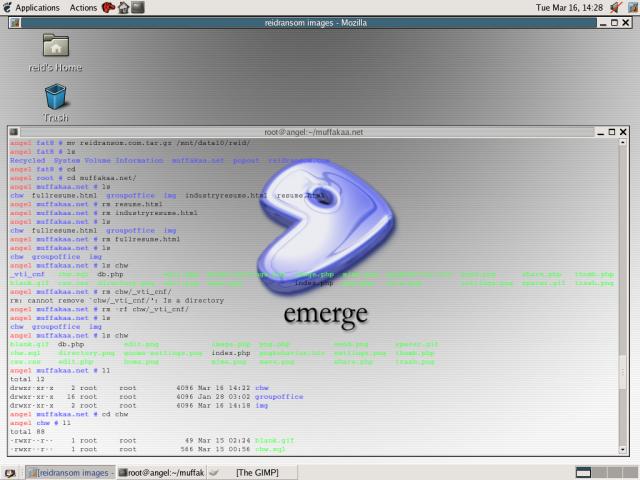The height and width of the screenshot is (480, 640).
Task: Click the rightmost tray icon in top panel
Action: click(x=631, y=7)
